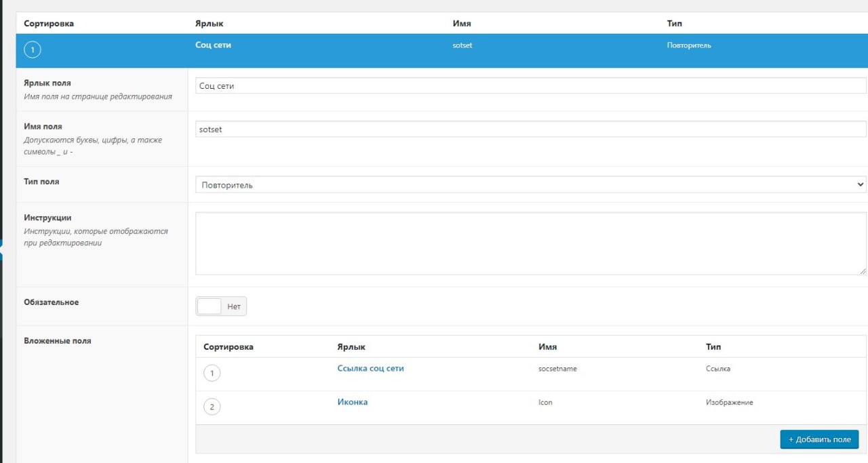Click nested table Имя header
The image size is (868, 463).
(548, 347)
